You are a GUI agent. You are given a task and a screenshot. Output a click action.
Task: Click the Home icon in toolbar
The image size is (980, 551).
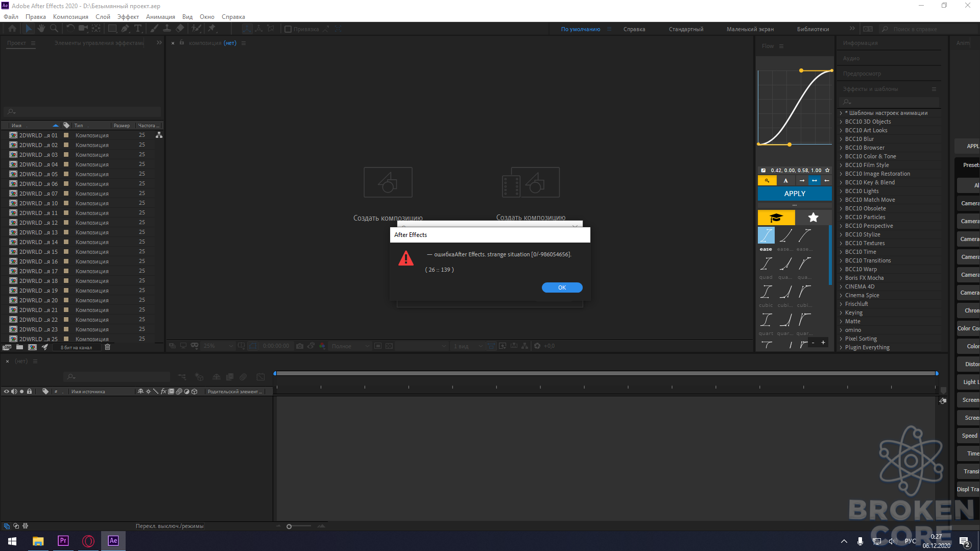[x=12, y=29]
